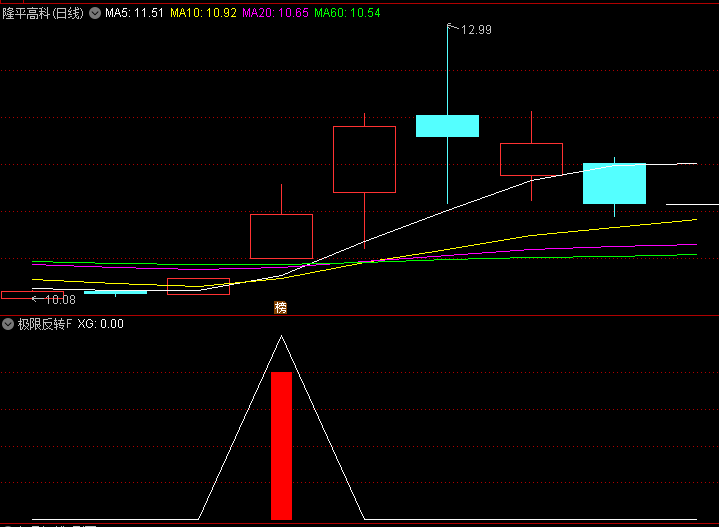Image resolution: width=719 pixels, height=527 pixels.
Task: Click the magenta MA20: 10.65 label
Action: (x=275, y=14)
